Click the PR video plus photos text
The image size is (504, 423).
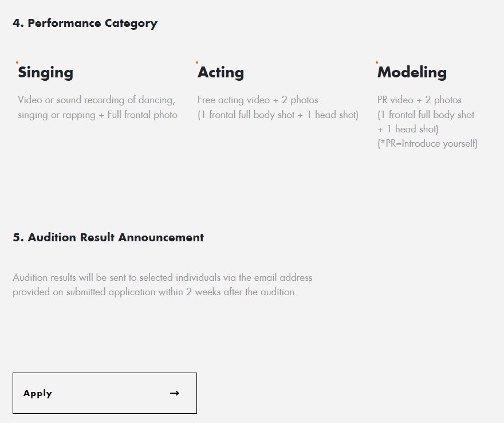coord(419,100)
